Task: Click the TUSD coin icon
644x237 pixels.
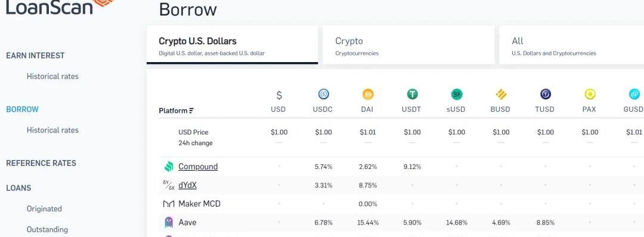Action: click(x=546, y=95)
